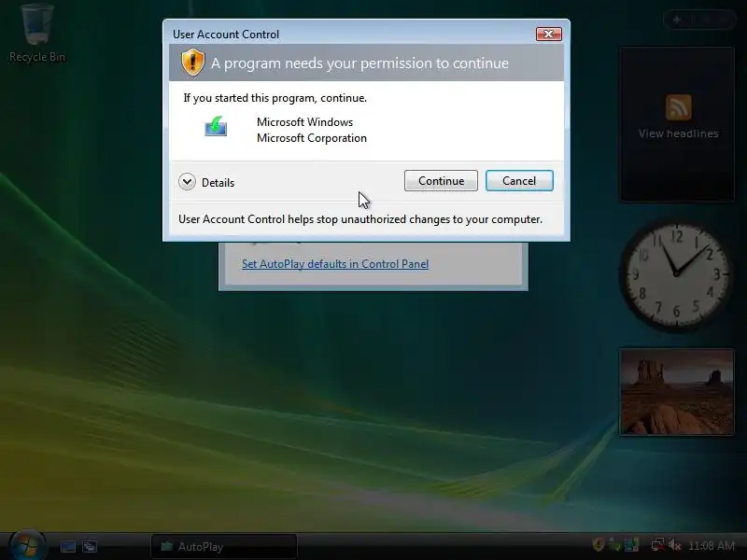Select the AutoPlay taskbar button

click(224, 546)
